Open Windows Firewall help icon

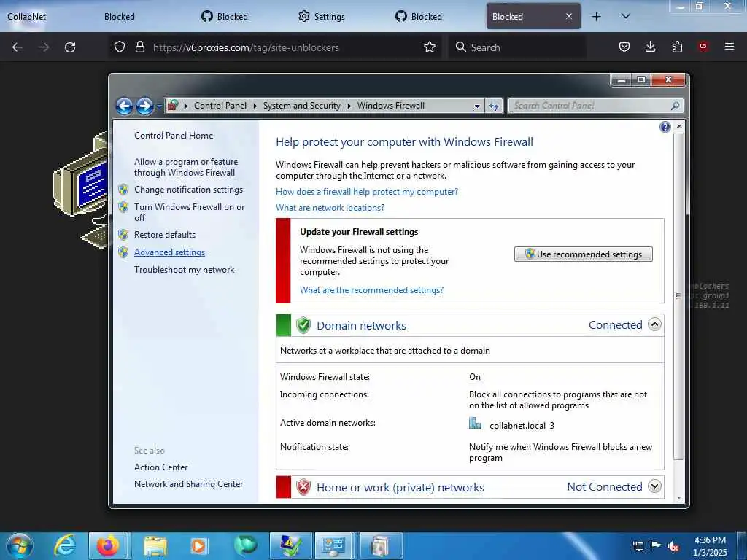pyautogui.click(x=665, y=127)
